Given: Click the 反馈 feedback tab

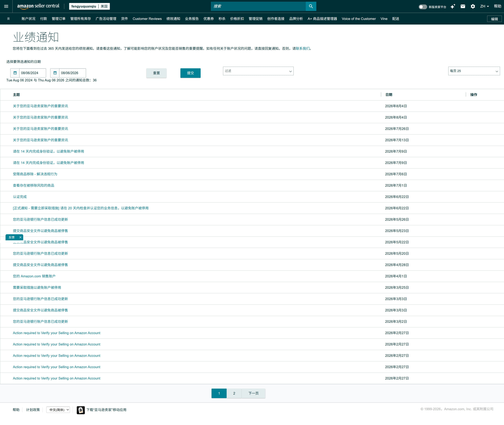Looking at the screenshot, I should (x=12, y=237).
